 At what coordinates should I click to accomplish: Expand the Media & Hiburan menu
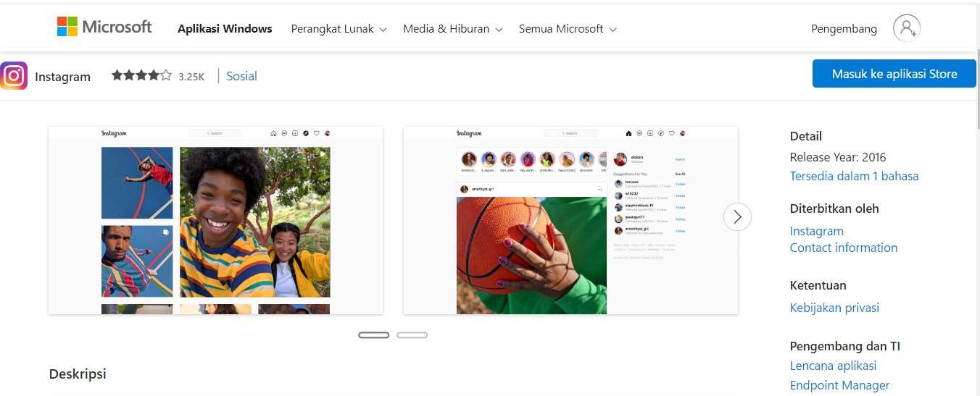[x=452, y=29]
